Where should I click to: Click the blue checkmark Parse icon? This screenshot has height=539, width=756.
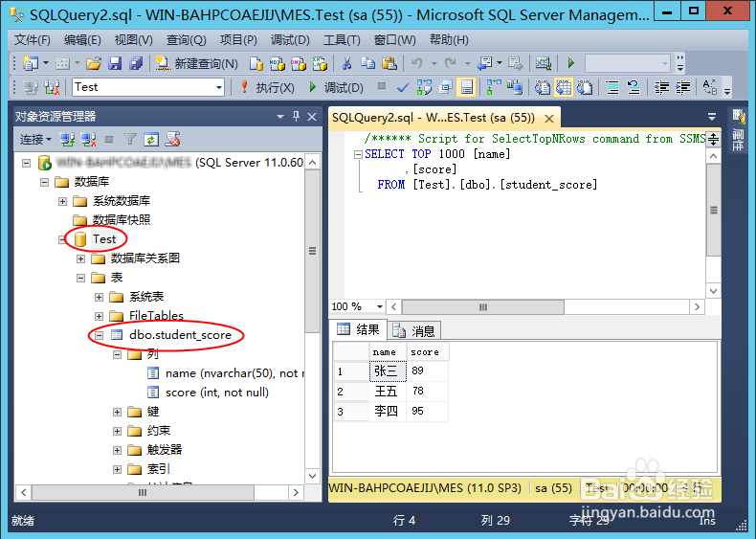click(x=403, y=87)
